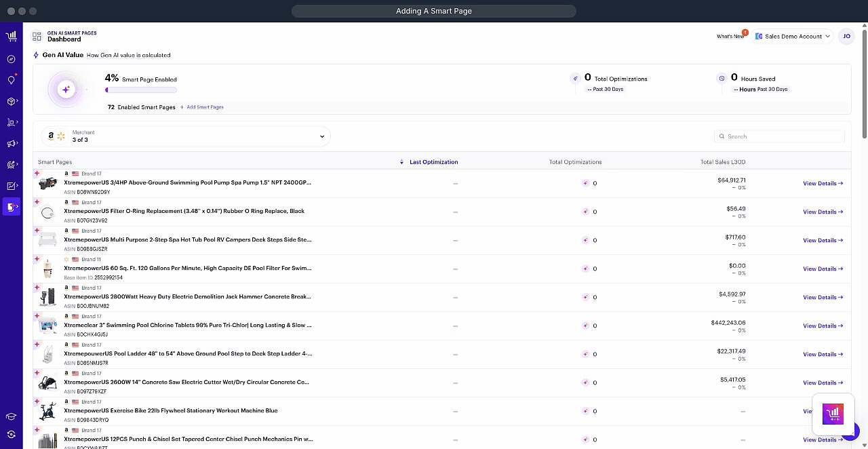The image size is (868, 449).
Task: Click the O-Ring product thumbnail
Action: coord(48,212)
